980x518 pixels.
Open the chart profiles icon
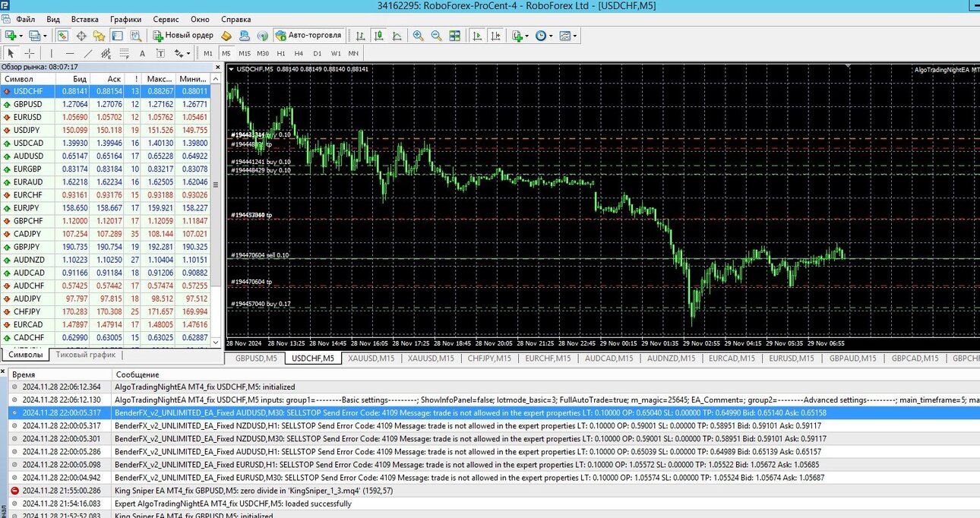click(35, 36)
